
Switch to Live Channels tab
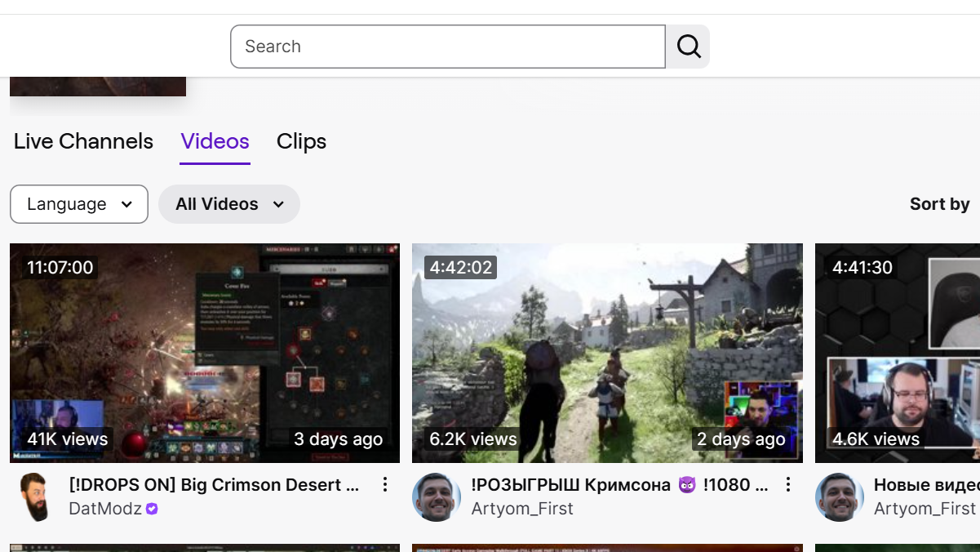click(83, 141)
